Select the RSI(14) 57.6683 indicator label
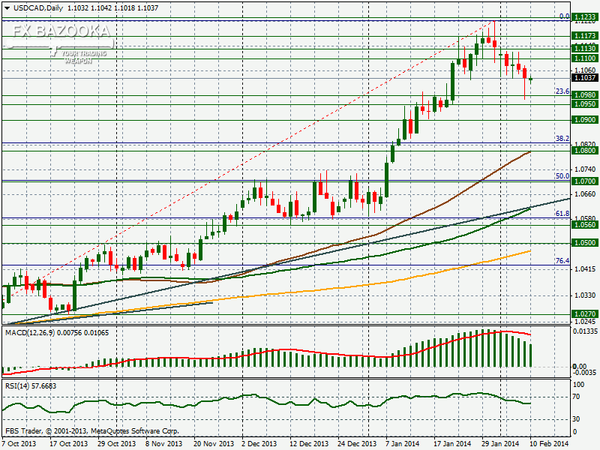Viewport: 600px width, 450px height. click(31, 386)
